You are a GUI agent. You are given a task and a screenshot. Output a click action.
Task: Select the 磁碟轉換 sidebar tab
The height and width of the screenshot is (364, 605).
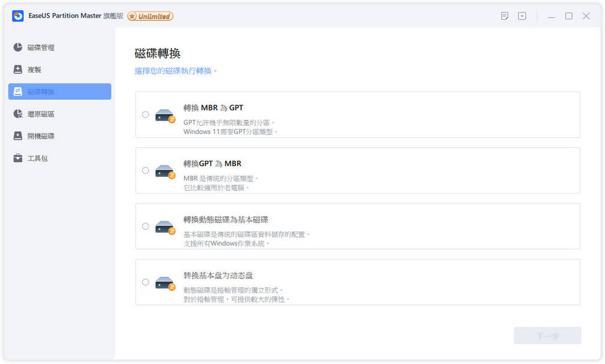(60, 91)
